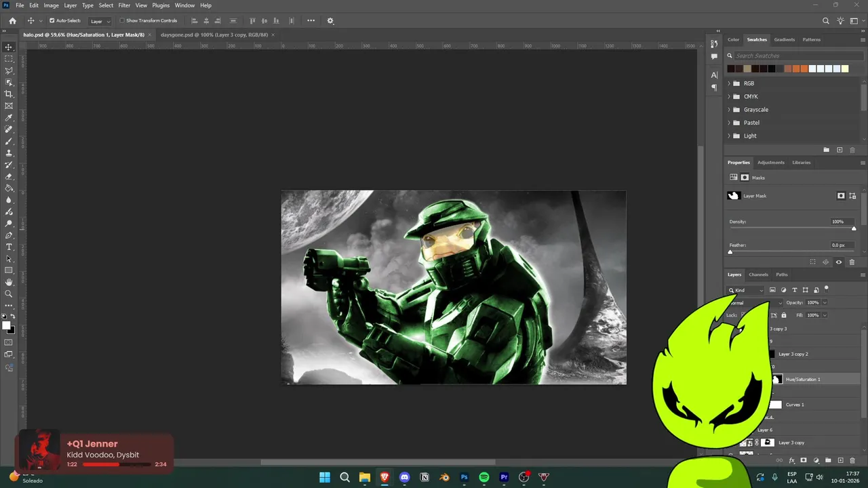Open the Opacity dropdown arrow
The height and width of the screenshot is (488, 868).
click(x=825, y=303)
